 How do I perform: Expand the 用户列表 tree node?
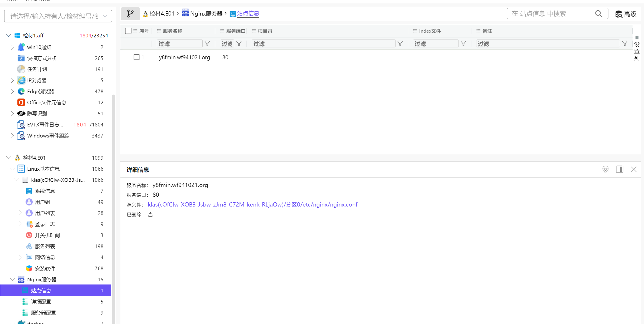20,213
